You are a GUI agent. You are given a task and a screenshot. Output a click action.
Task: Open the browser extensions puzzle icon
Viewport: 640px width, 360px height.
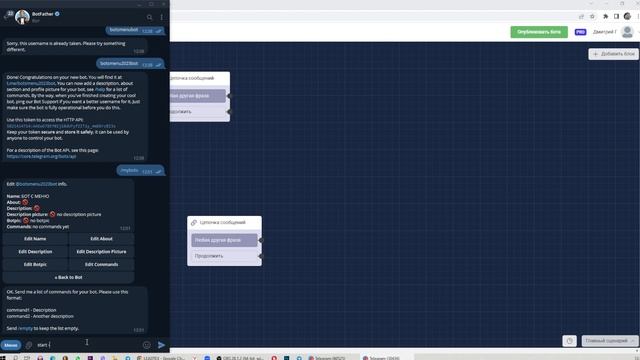[606, 16]
